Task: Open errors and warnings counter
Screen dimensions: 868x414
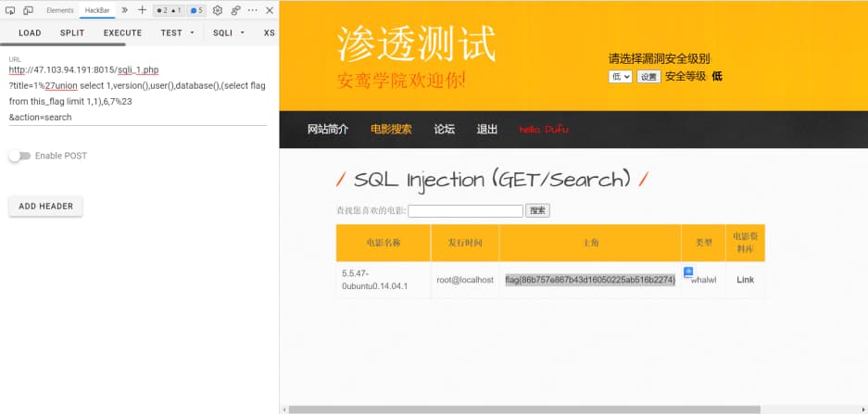Action: coord(169,10)
